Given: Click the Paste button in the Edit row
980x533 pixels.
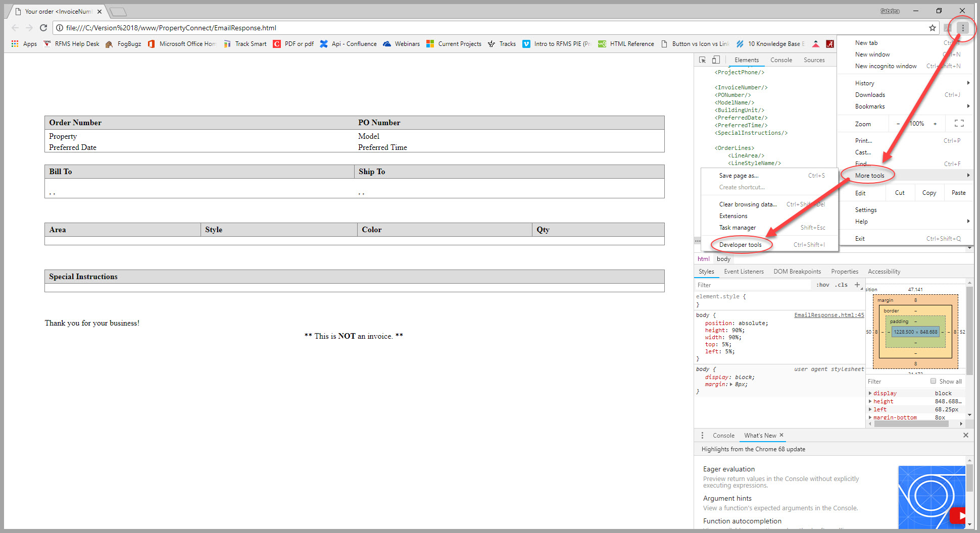Looking at the screenshot, I should (x=958, y=193).
